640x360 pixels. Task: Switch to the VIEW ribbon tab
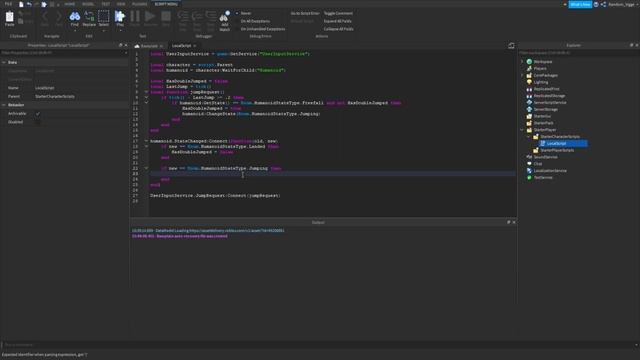point(121,4)
